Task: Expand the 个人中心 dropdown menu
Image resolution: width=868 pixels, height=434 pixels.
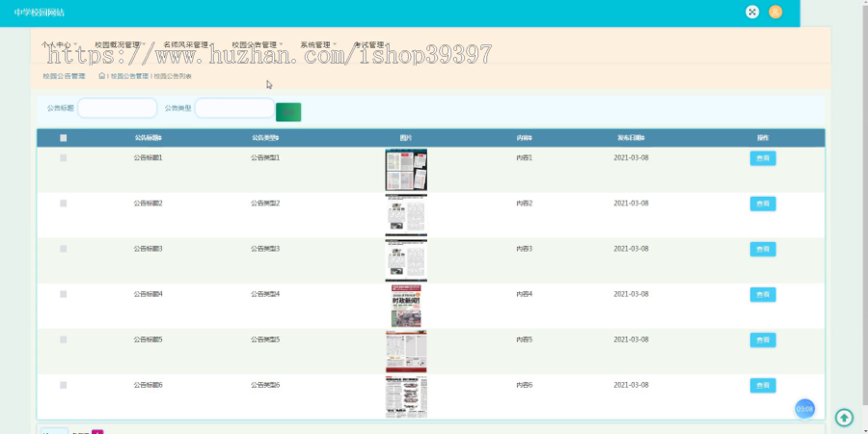Action: pyautogui.click(x=59, y=44)
